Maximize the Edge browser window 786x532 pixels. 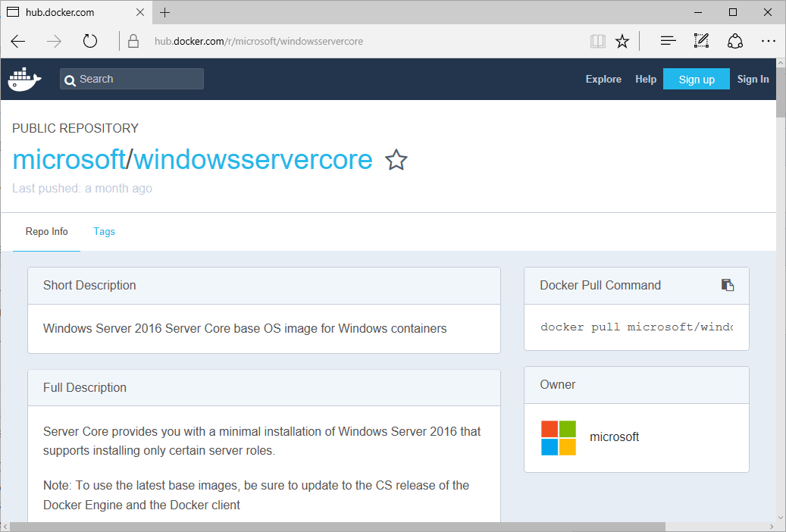733,13
